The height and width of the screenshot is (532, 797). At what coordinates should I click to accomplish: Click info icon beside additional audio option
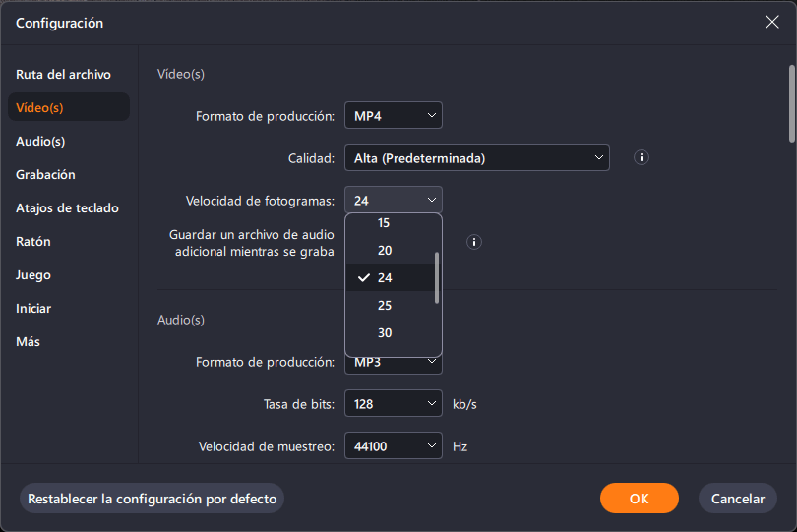point(473,242)
